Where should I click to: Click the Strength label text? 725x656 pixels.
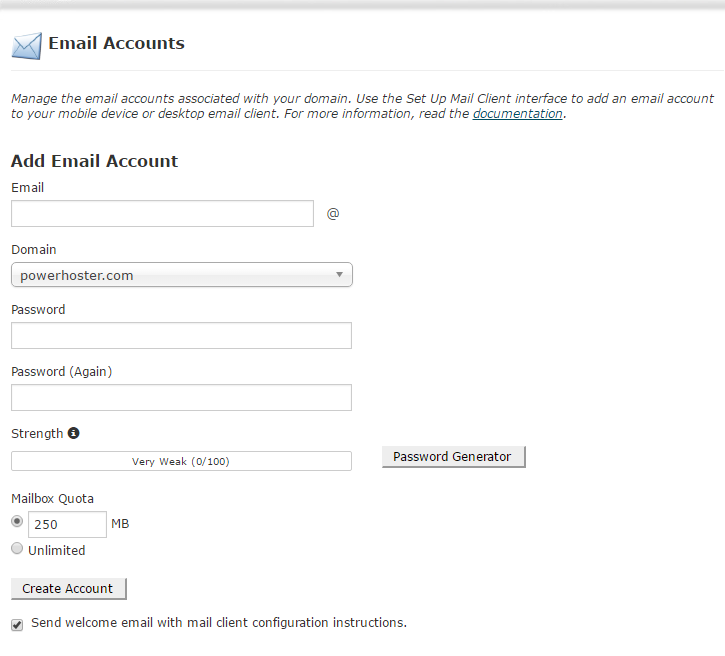point(37,434)
